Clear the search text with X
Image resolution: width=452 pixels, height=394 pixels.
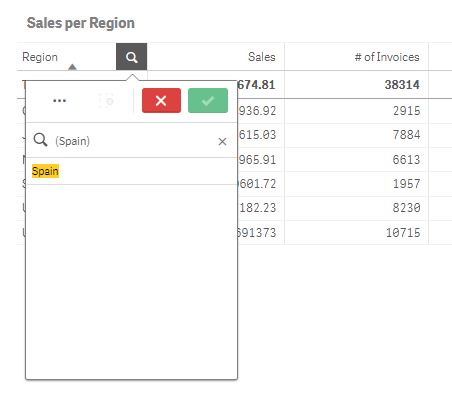tap(222, 141)
